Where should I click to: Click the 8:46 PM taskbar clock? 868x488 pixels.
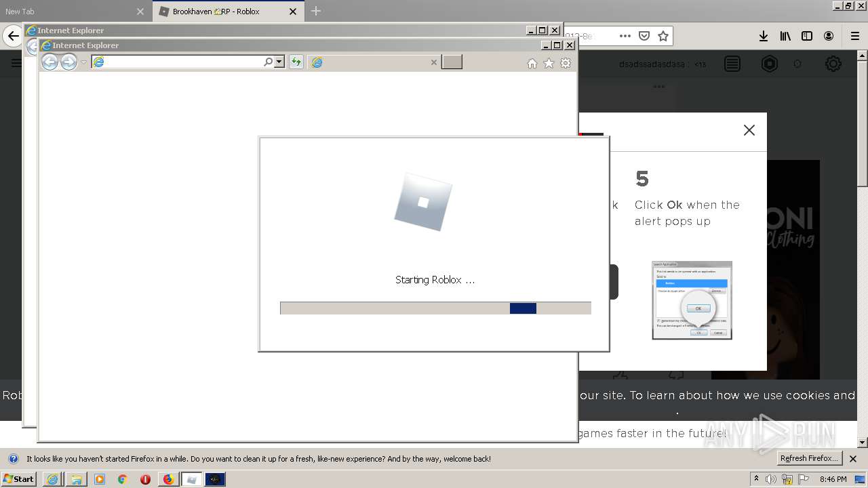tap(833, 479)
